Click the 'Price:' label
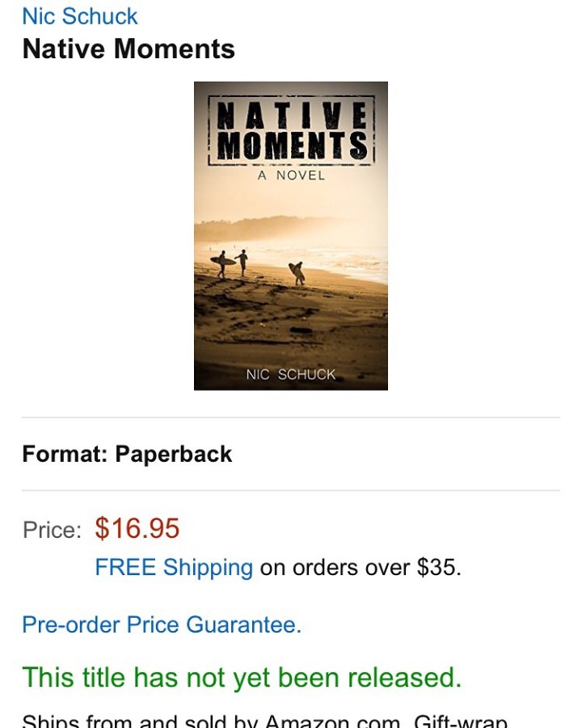582x728 pixels. click(52, 530)
